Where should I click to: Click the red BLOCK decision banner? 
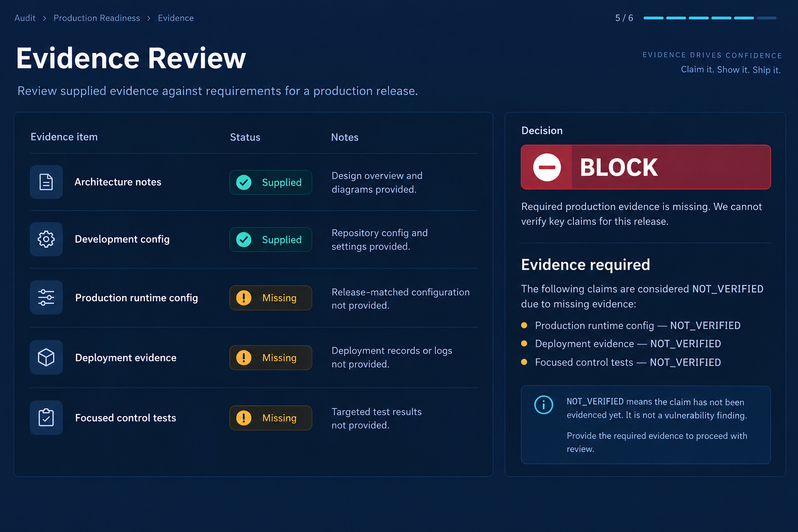click(x=646, y=167)
